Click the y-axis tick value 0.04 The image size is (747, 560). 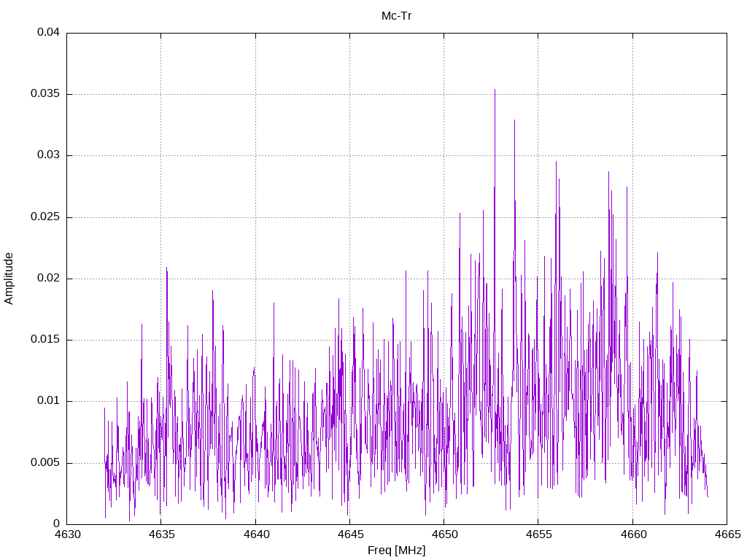coord(49,32)
